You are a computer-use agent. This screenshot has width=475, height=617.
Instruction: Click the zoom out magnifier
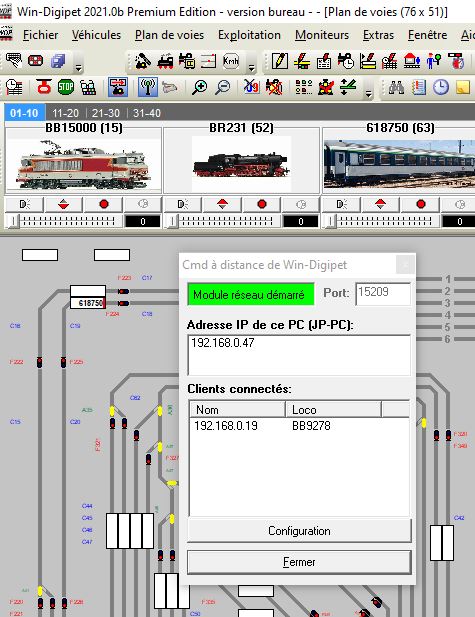[x=222, y=87]
